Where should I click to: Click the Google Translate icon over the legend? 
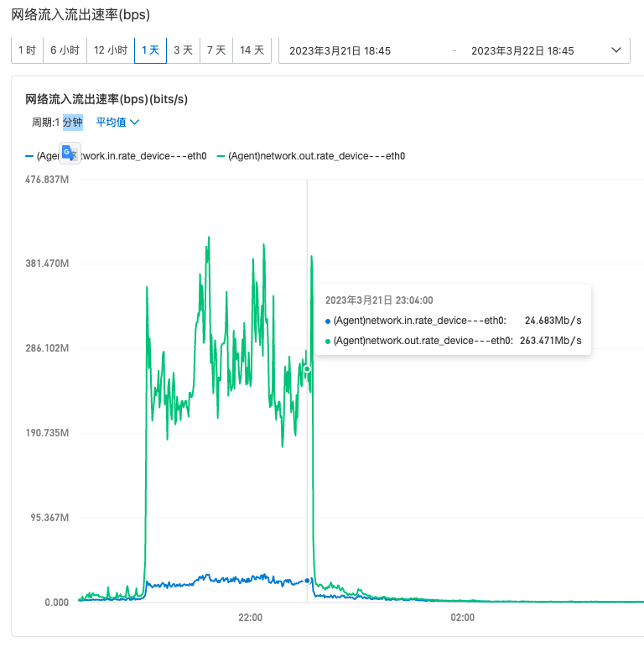point(70,154)
